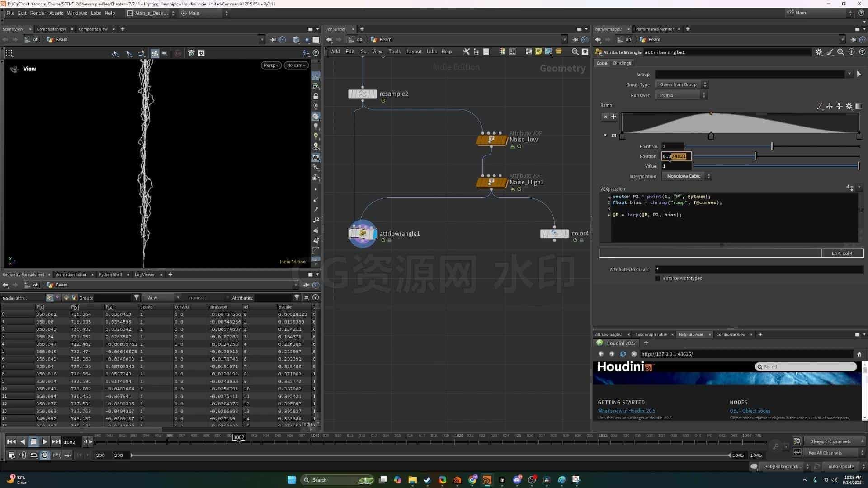Open the Auto Update dropdown
868x488 pixels.
click(x=844, y=466)
